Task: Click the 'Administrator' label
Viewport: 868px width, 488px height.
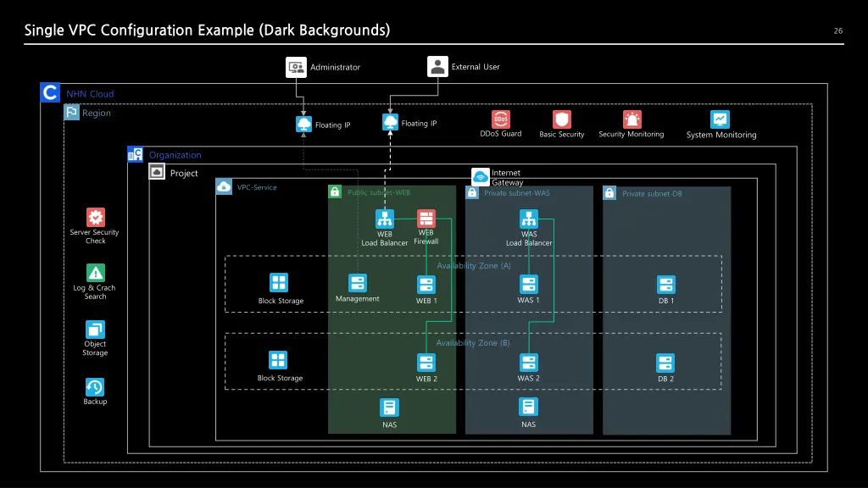Action: [335, 67]
